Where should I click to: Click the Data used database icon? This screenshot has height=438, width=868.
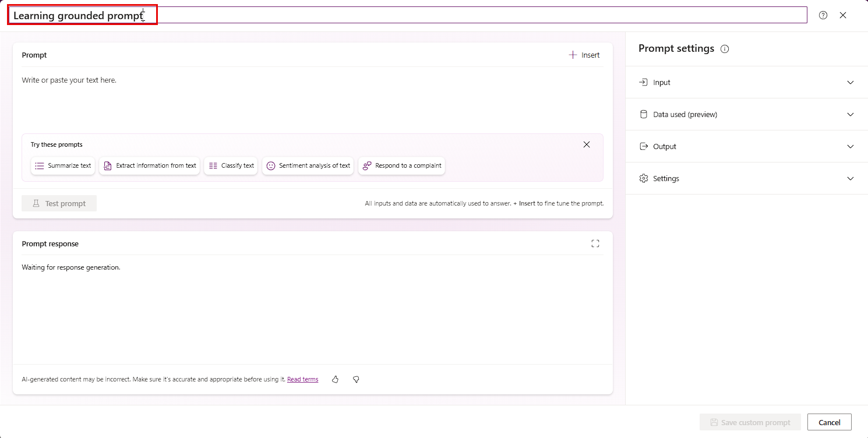point(643,114)
